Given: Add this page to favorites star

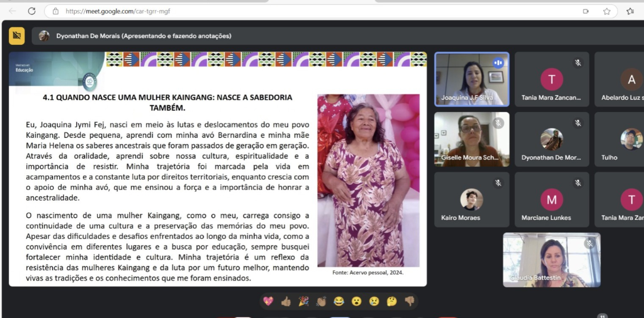Looking at the screenshot, I should click(607, 11).
